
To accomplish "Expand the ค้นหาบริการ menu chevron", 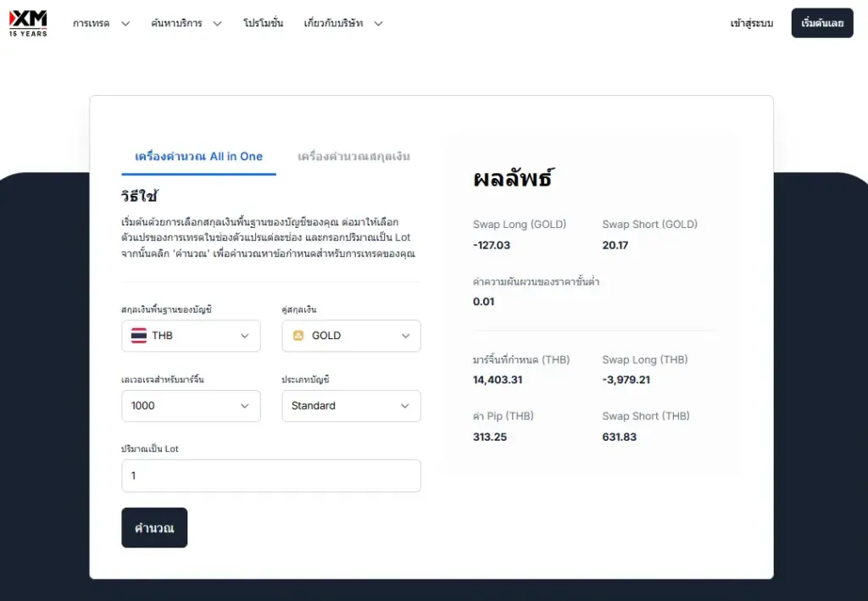I will [x=217, y=24].
